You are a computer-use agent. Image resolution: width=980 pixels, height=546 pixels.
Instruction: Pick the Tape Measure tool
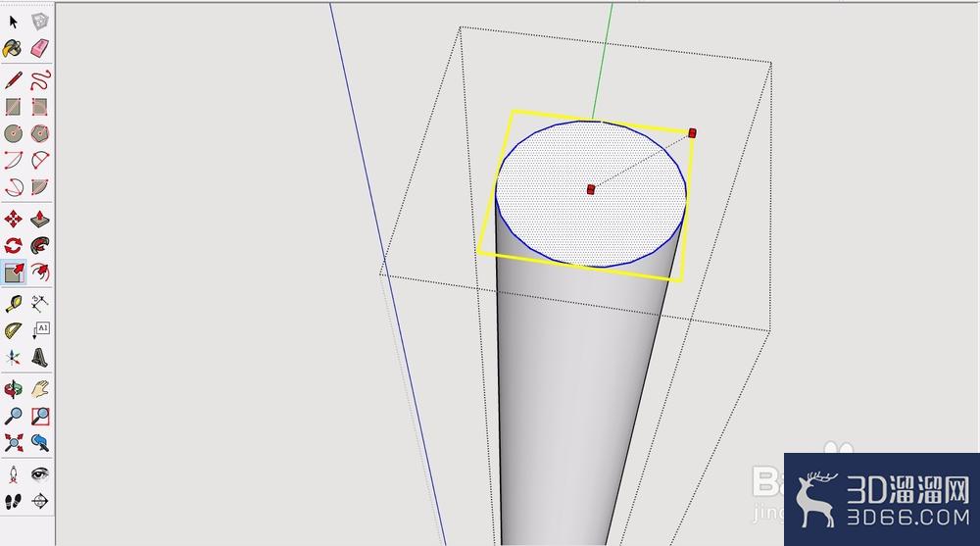(x=13, y=304)
